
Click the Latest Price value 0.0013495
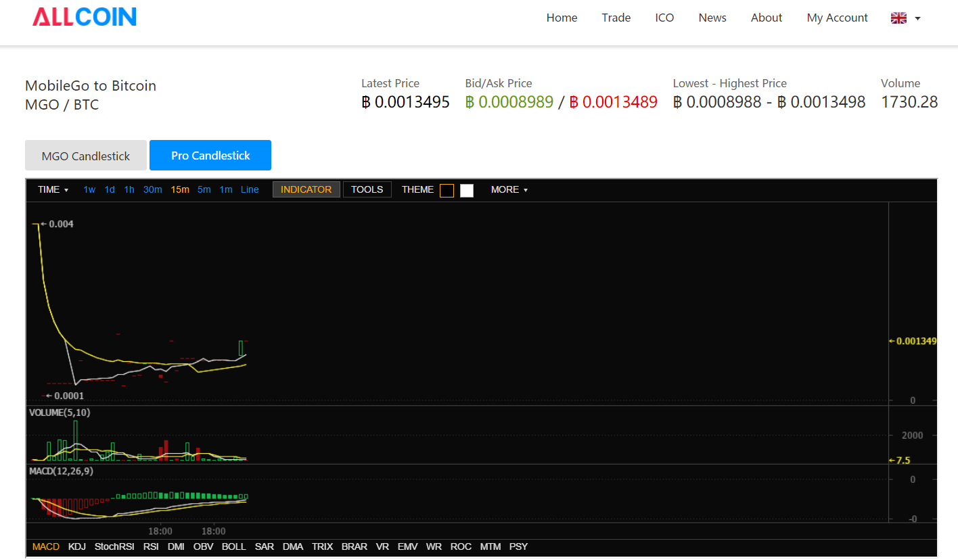406,102
